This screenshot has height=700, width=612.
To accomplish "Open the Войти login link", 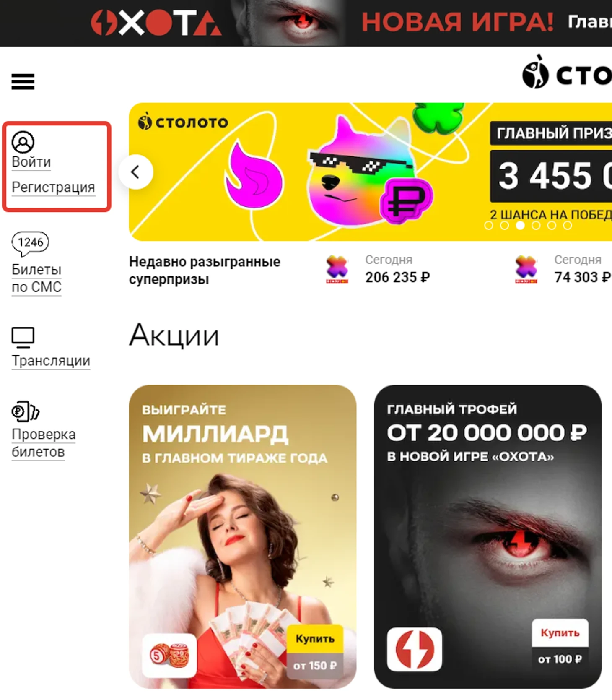I will (x=31, y=162).
